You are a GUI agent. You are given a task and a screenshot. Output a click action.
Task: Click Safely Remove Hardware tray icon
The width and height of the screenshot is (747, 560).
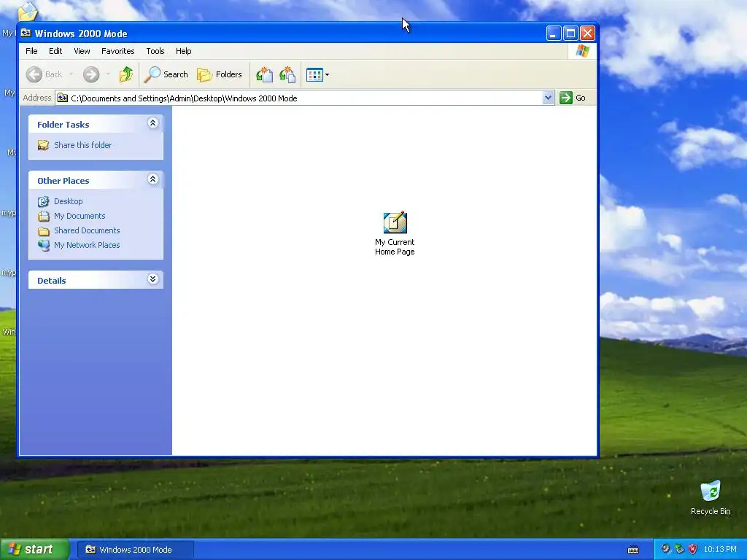click(x=679, y=549)
